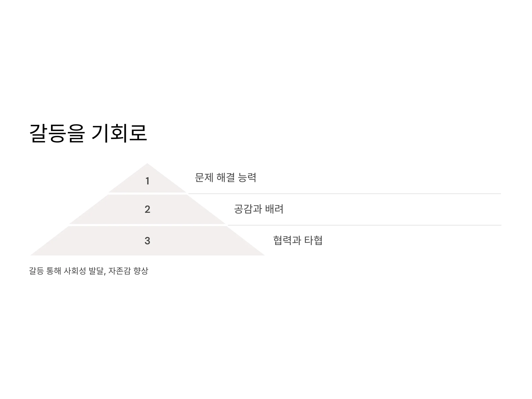Click the word 공감과 in the second label
The height and width of the screenshot is (399, 532).
point(248,209)
